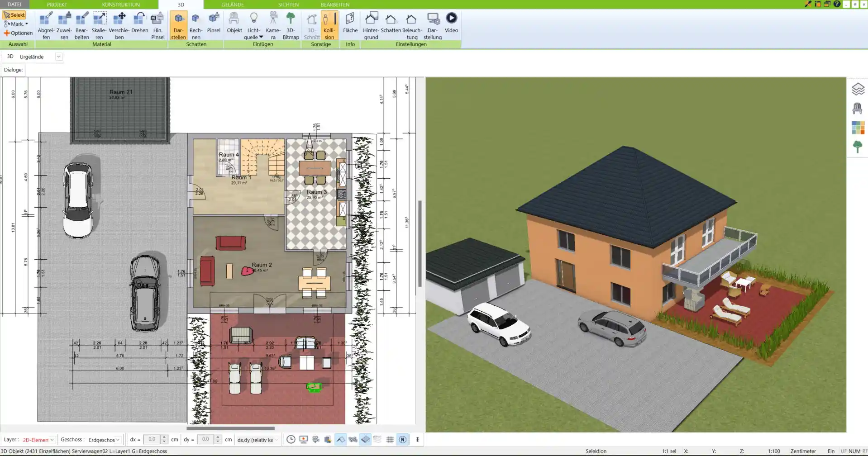Viewport: 868px width, 456px height.
Task: Open the more options dots in bottom toolbar
Action: pyautogui.click(x=417, y=439)
